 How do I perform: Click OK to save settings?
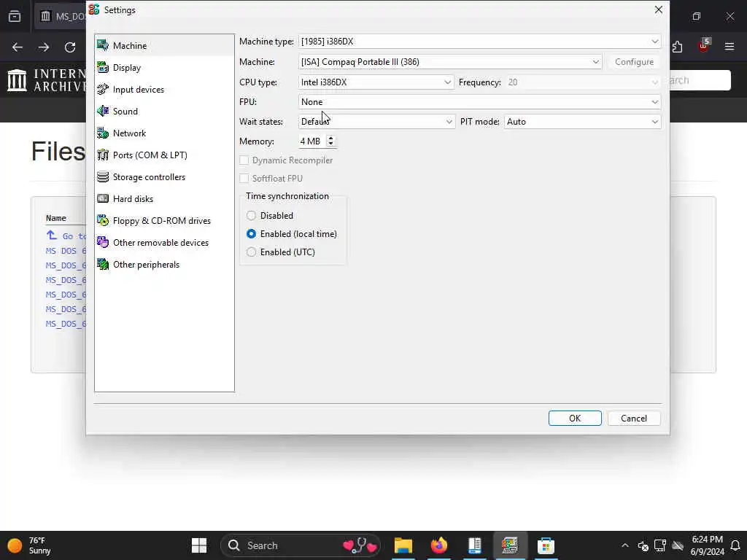click(575, 418)
